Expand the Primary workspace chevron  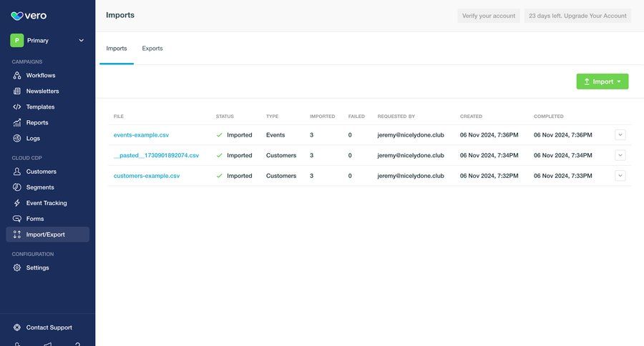(82, 40)
